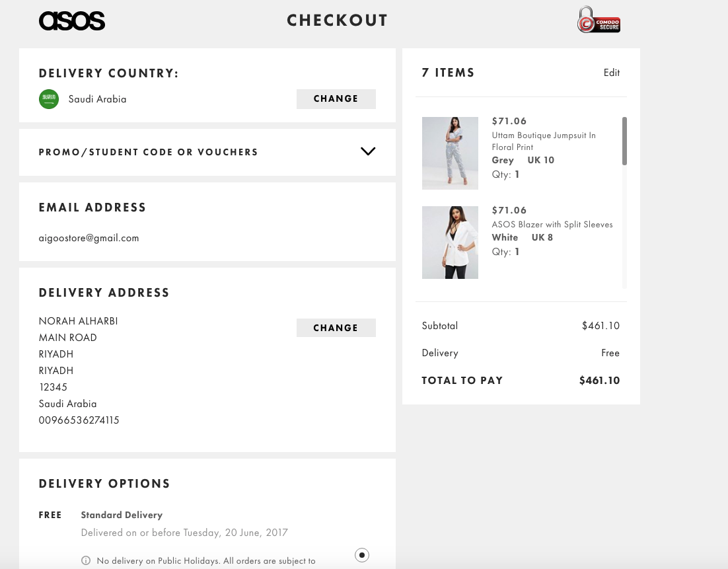The image size is (728, 569).
Task: Click the ASOS logo
Action: (72, 21)
